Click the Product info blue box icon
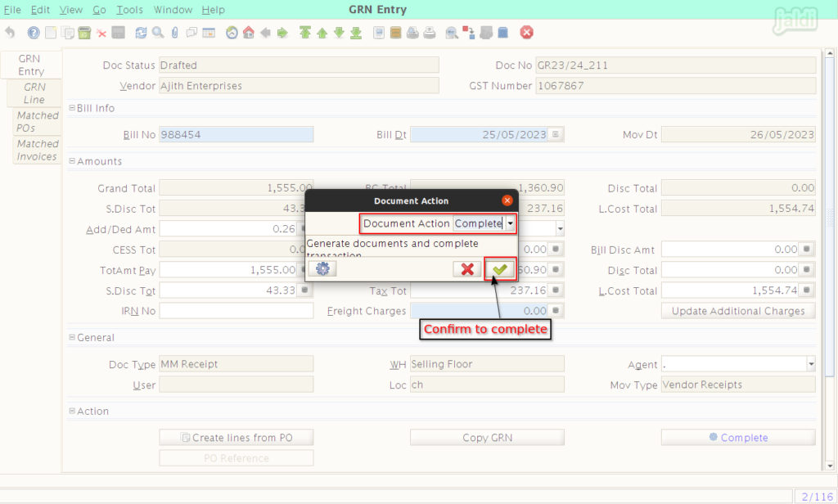 (503, 33)
